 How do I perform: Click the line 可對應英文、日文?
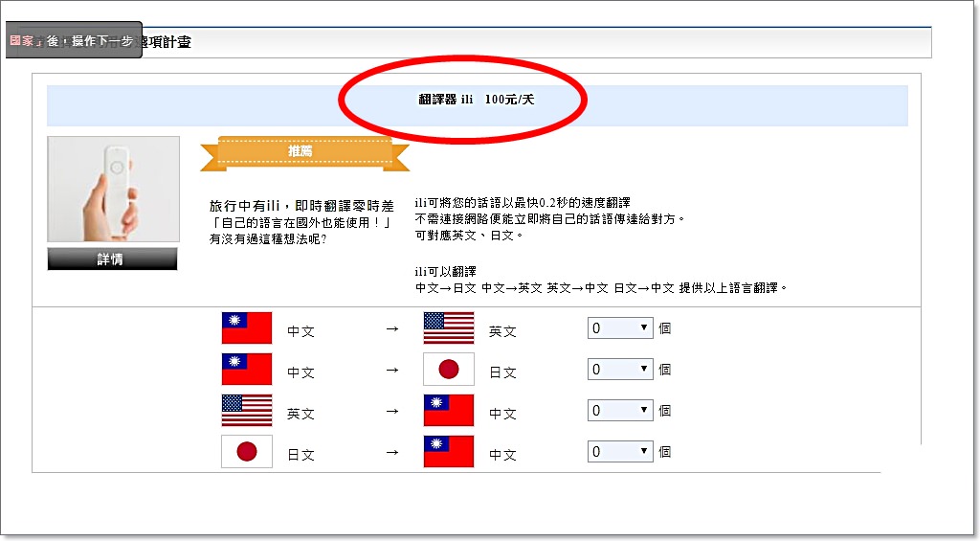click(469, 236)
